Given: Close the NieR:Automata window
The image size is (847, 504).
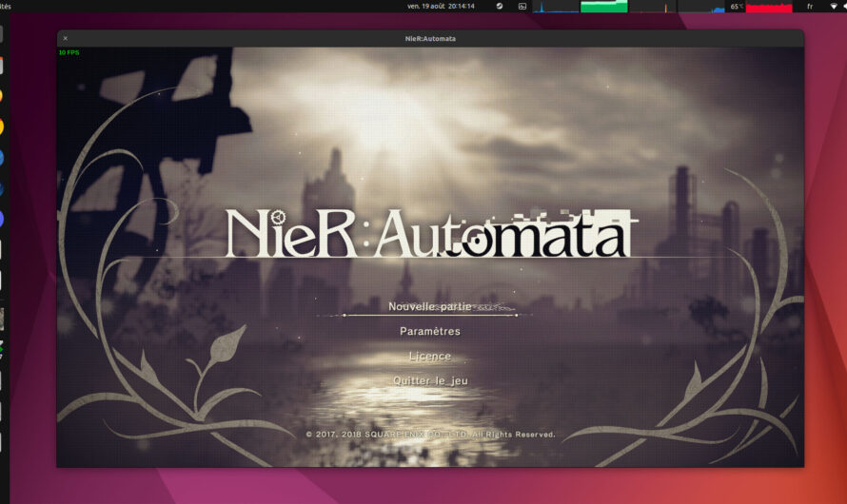Looking at the screenshot, I should coord(66,38).
